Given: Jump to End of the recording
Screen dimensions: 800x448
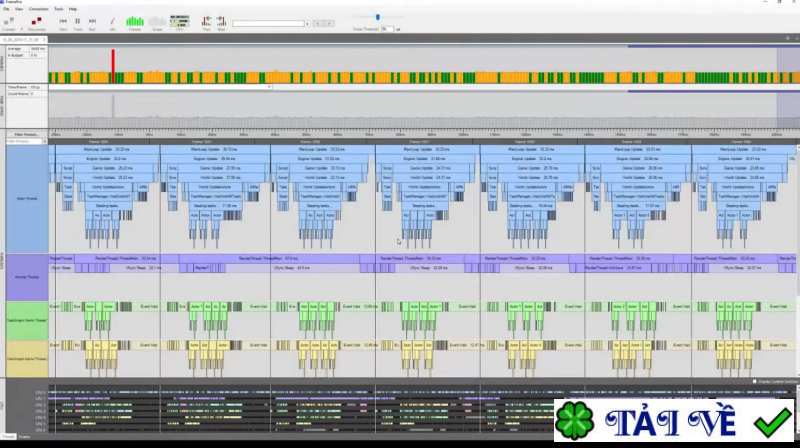Looking at the screenshot, I should coord(93,21).
